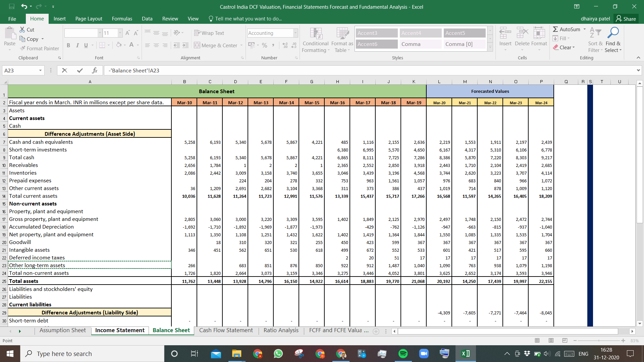Click zoom in plus on zoom slider
The width and height of the screenshot is (644, 362).
pyautogui.click(x=623, y=341)
